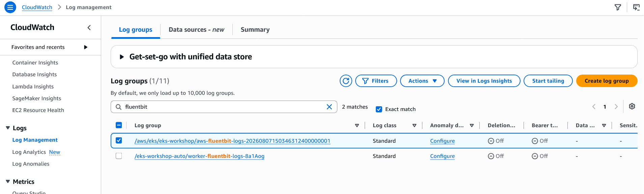The height and width of the screenshot is (194, 644).
Task: Open Log Anomalies in sidebar
Action: click(x=31, y=164)
